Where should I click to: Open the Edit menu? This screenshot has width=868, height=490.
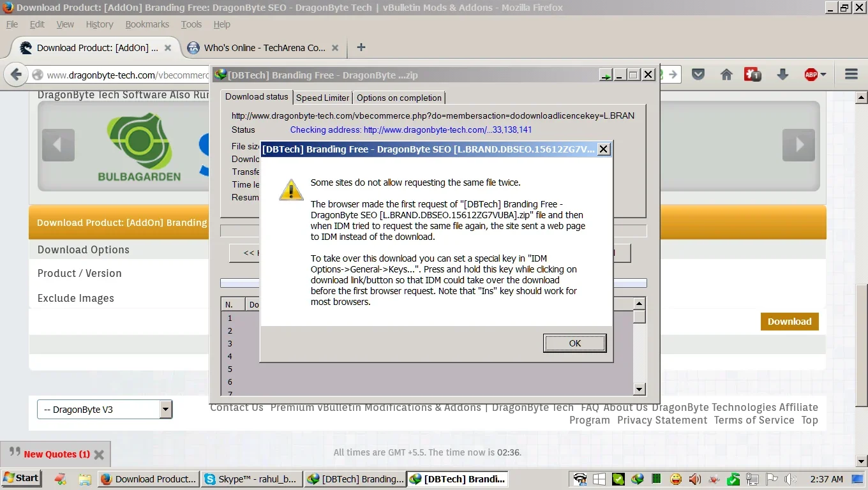[37, 24]
